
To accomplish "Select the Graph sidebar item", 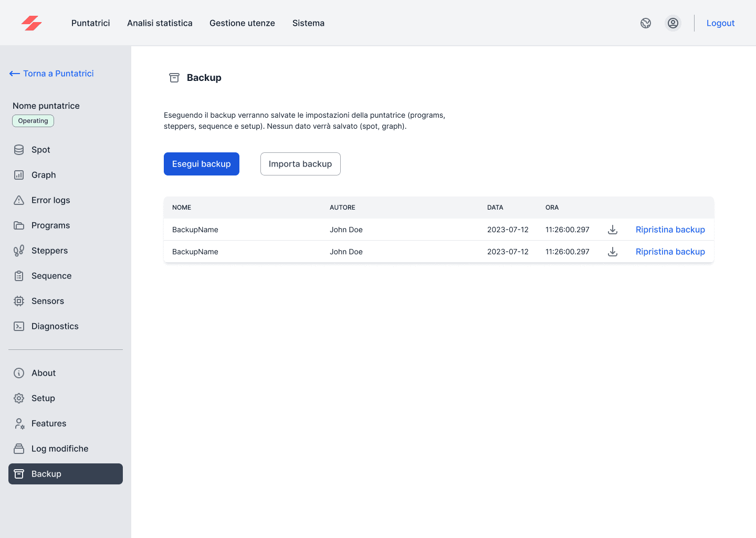I will (43, 175).
